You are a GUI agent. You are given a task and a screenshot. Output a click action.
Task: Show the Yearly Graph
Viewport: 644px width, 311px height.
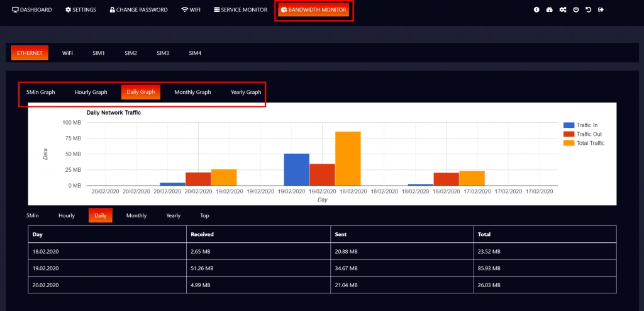[x=246, y=92]
